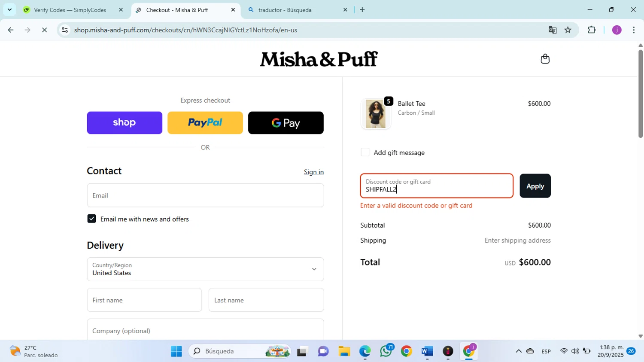Close the Checkout - Misha & Puff tab

[x=233, y=9]
